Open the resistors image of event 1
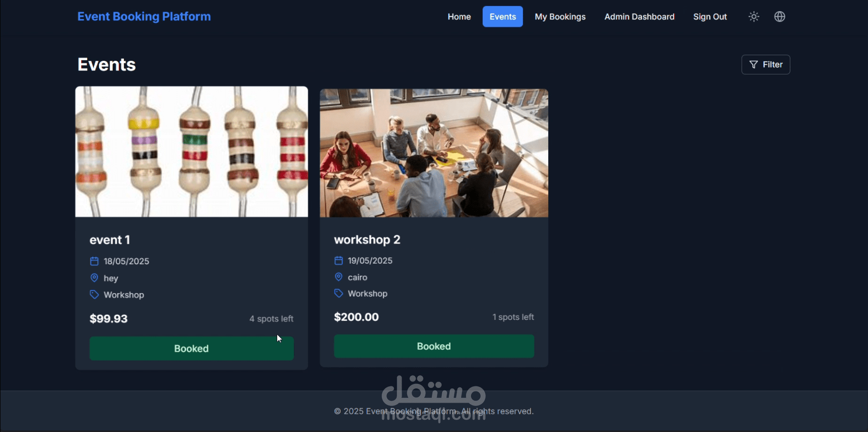The image size is (868, 432). pos(191,152)
